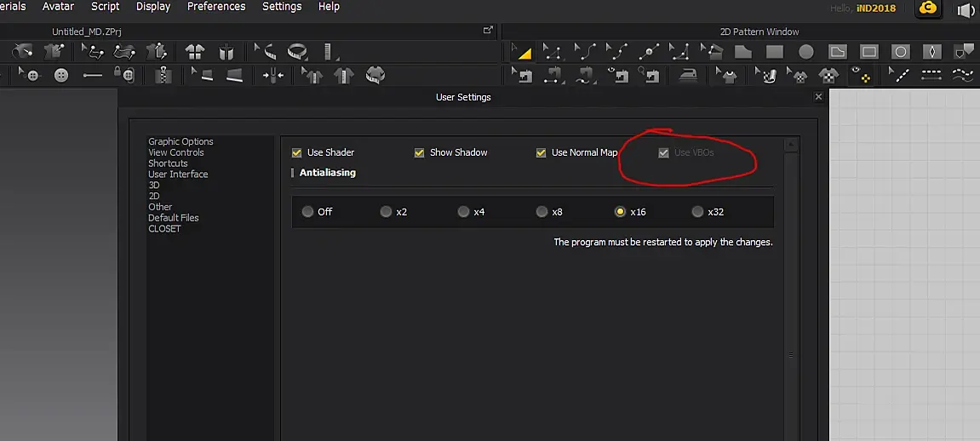Click the circular tape measure icon

click(298, 51)
